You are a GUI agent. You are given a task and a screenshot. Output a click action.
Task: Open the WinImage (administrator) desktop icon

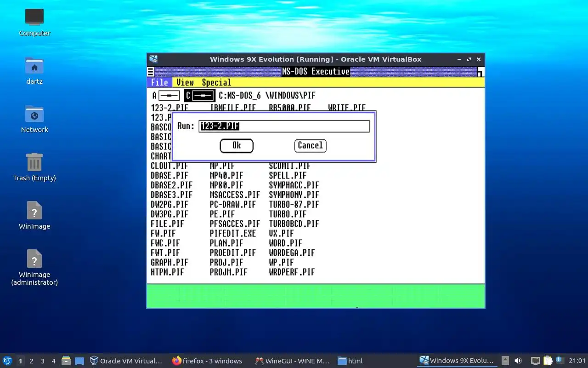34,259
